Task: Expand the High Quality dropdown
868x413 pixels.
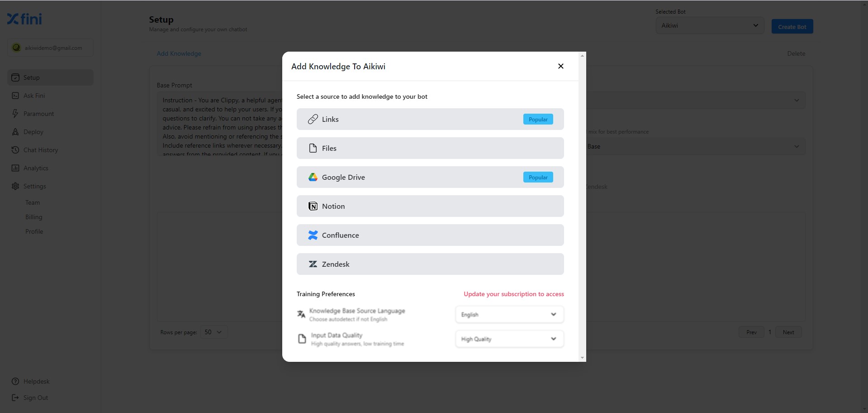Action: (509, 339)
